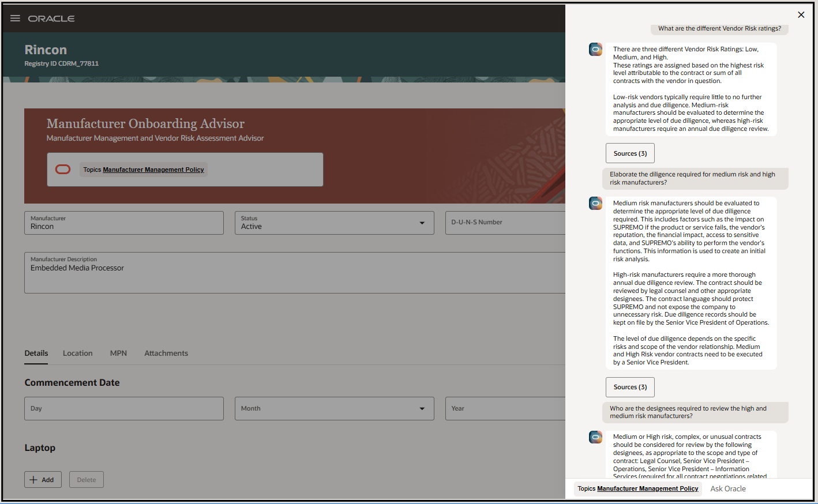Click the 'Rincon' page title
Viewport: 818px width, 504px height.
pyautogui.click(x=46, y=50)
